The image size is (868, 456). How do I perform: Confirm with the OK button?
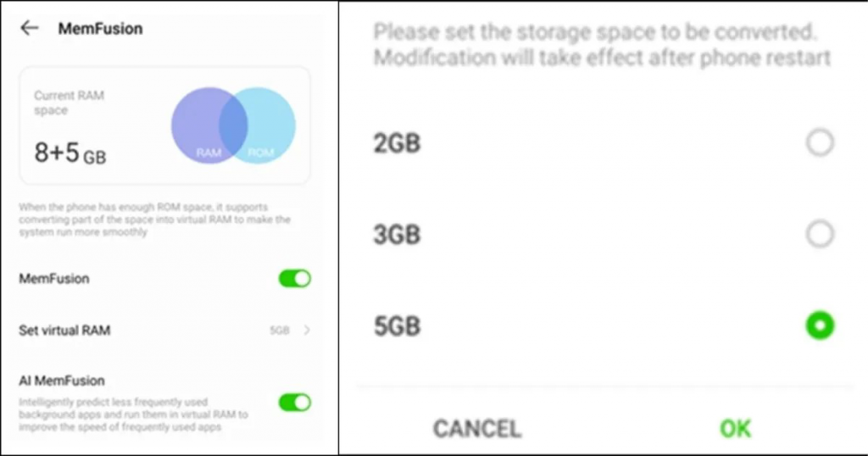coord(735,428)
